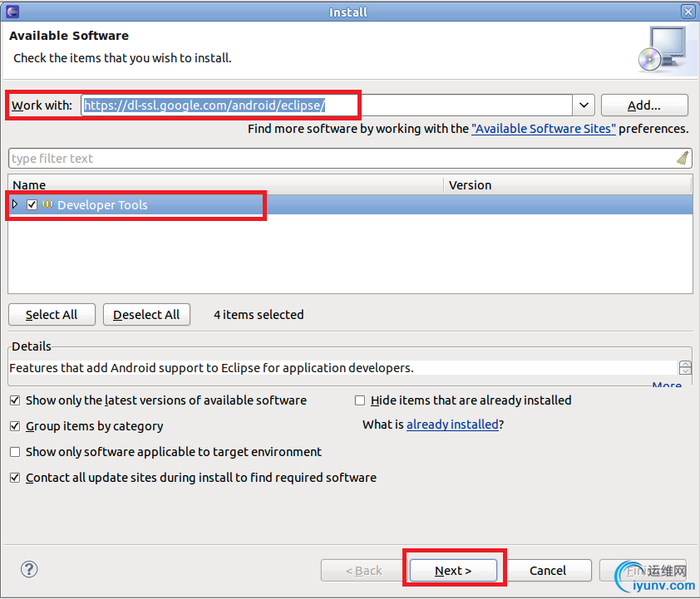Toggle Show only the latest versions checkbox
Image resolution: width=700 pixels, height=599 pixels.
pyautogui.click(x=15, y=400)
